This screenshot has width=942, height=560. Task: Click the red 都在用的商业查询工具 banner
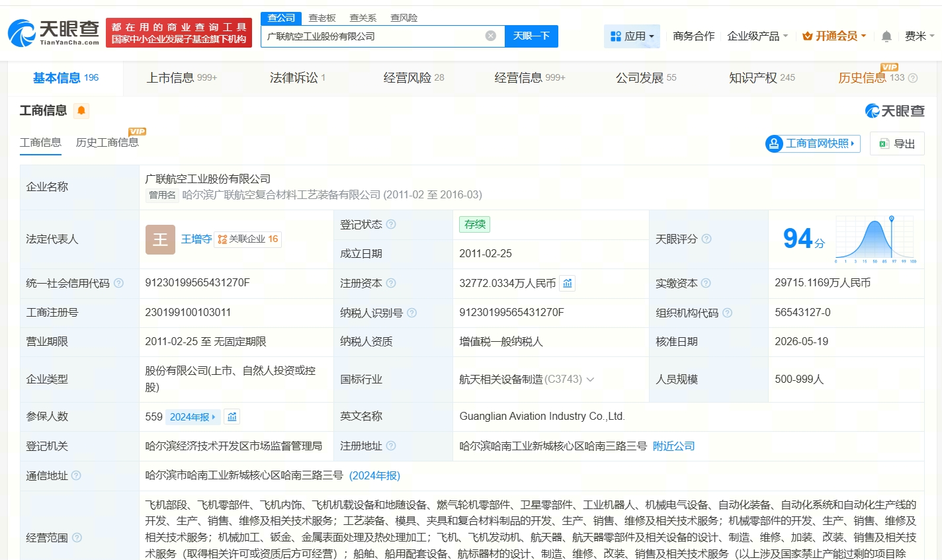(x=179, y=33)
